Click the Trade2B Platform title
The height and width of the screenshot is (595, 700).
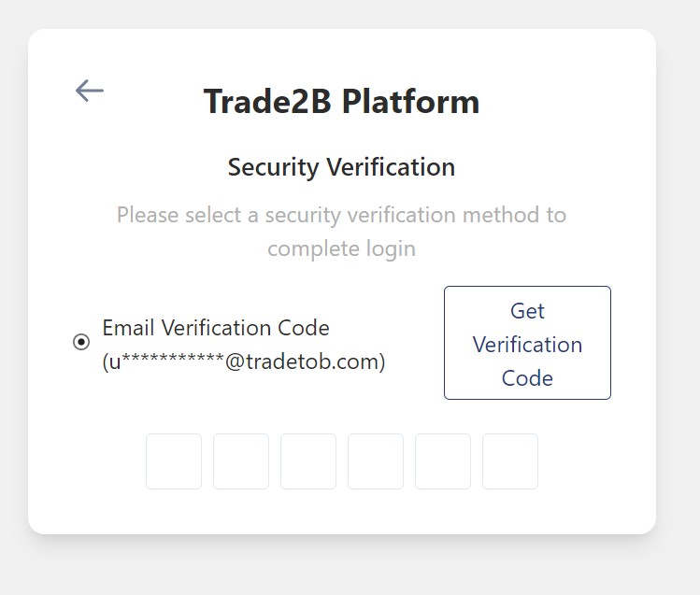[341, 101]
